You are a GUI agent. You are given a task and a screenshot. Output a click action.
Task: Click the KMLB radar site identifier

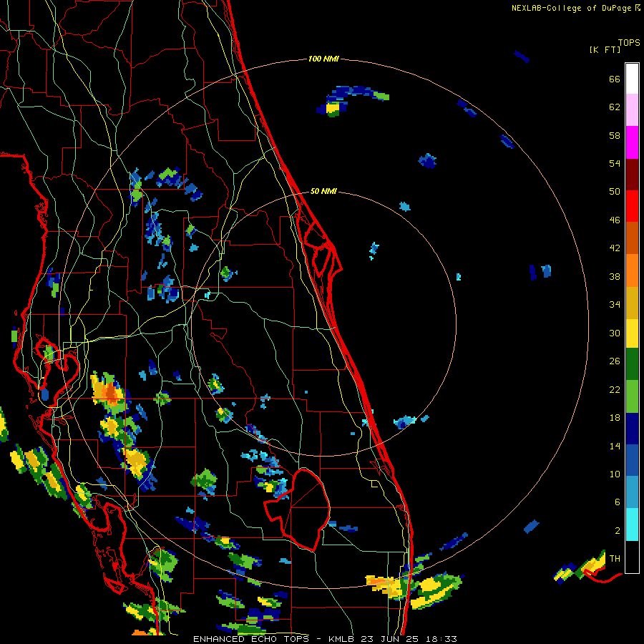pos(341,639)
